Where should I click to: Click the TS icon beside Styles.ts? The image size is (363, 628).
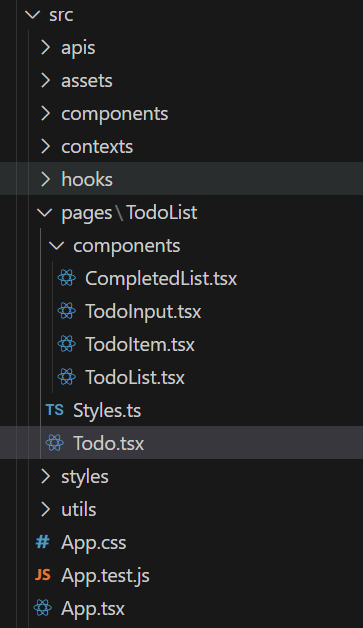54,410
